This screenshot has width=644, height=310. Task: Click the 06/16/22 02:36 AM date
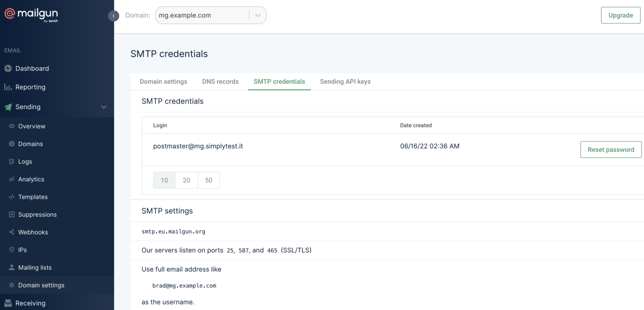[430, 146]
